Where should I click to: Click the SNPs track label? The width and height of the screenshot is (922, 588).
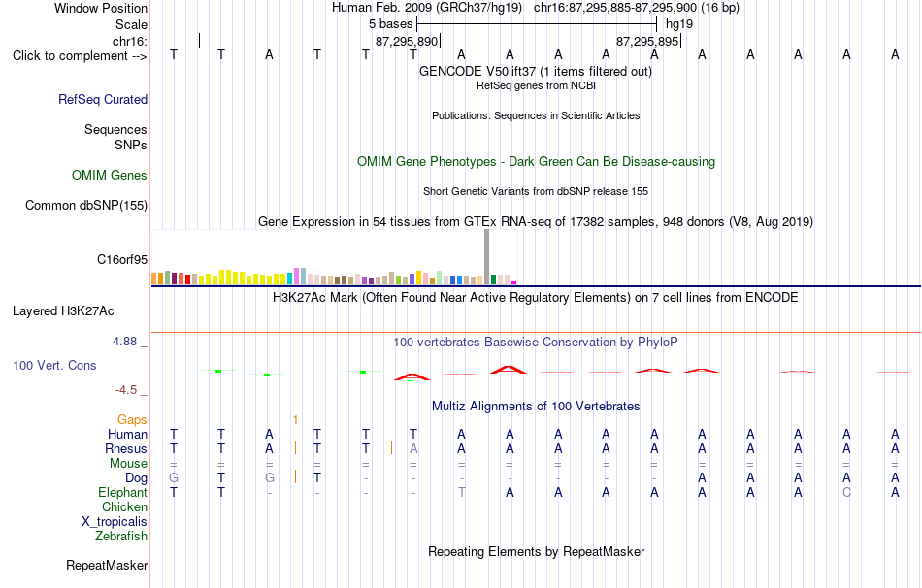pyautogui.click(x=131, y=145)
